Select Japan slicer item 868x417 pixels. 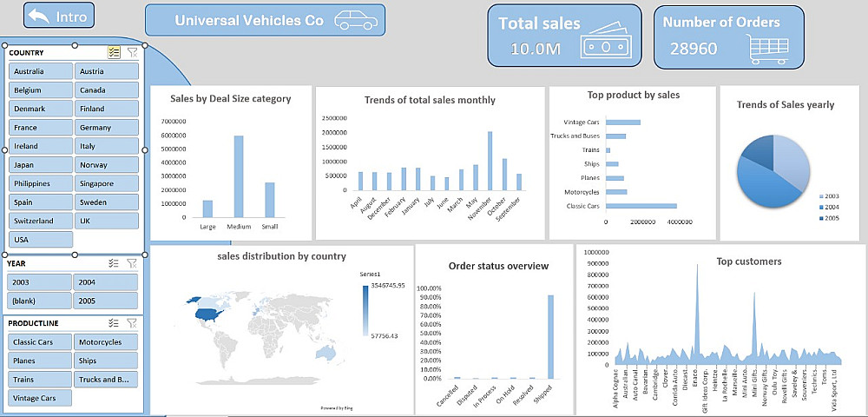click(x=41, y=165)
